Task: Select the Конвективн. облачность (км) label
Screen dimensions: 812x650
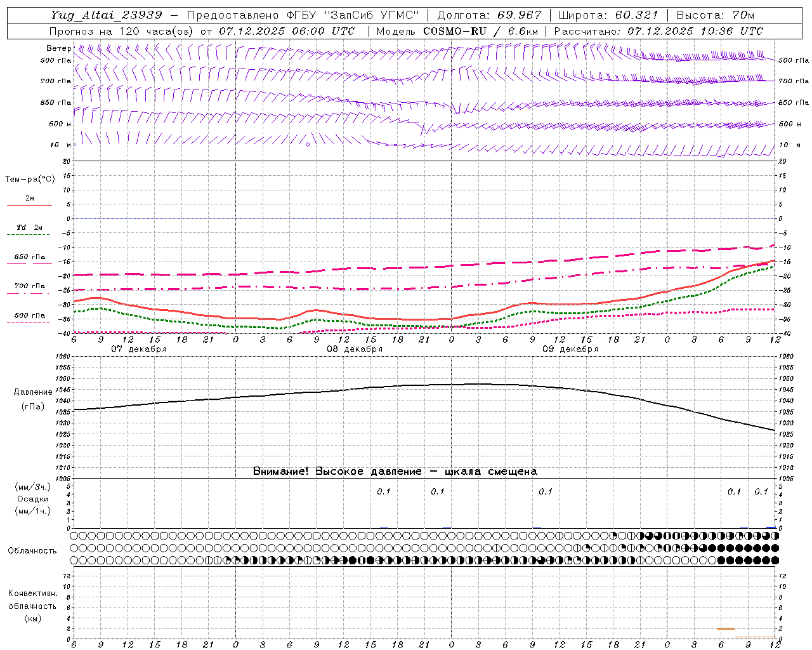Action: 32,606
